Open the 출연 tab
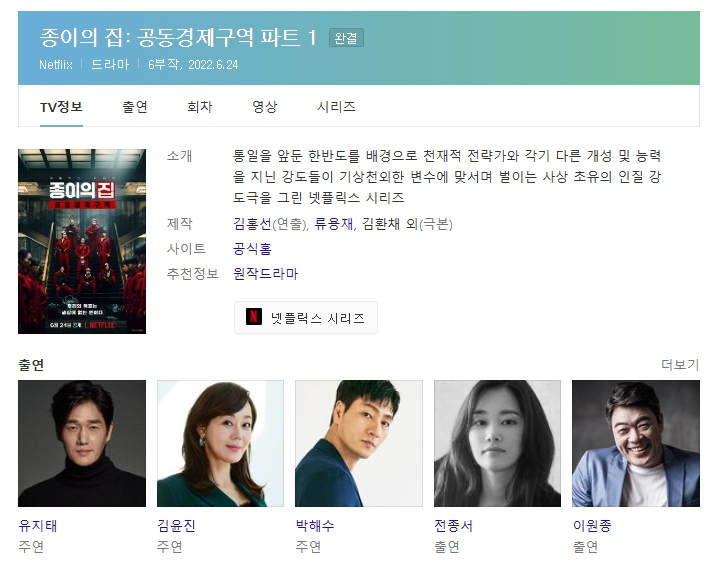This screenshot has width=721, height=563. (x=135, y=107)
